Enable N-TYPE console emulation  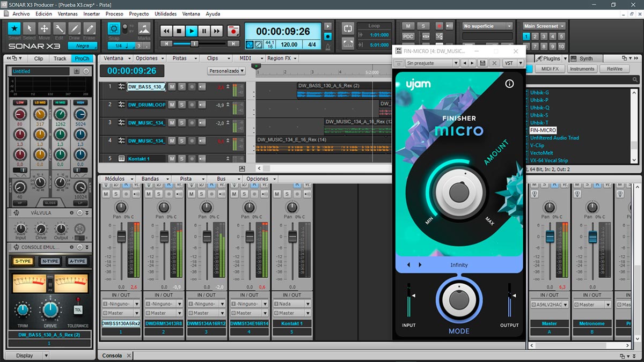(50, 261)
